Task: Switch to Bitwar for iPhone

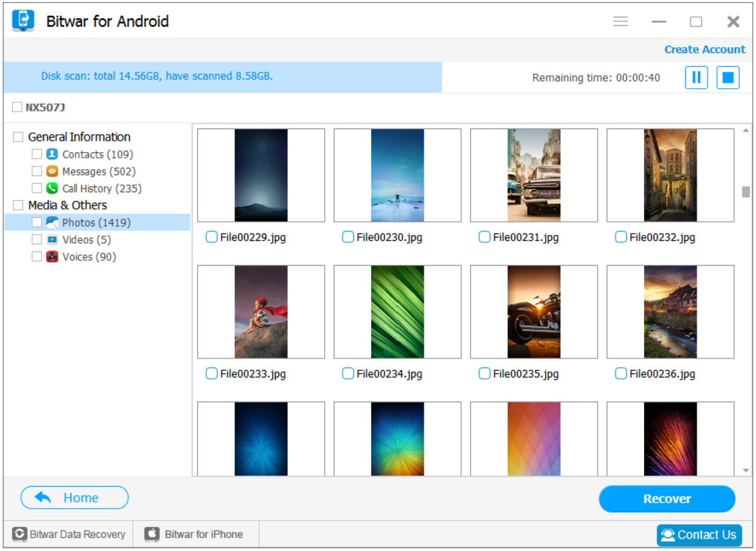Action: [x=195, y=534]
